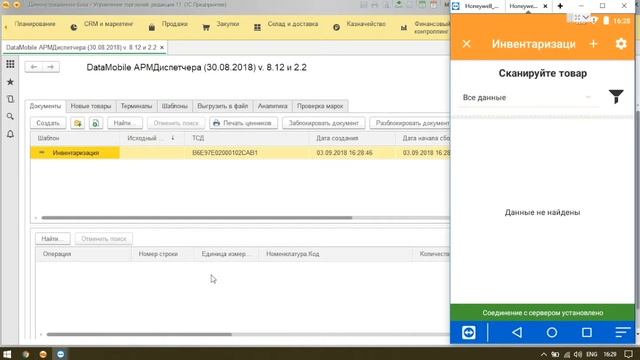Image resolution: width=640 pixels, height=360 pixels.
Task: Open the Закупки section
Action: point(221,24)
